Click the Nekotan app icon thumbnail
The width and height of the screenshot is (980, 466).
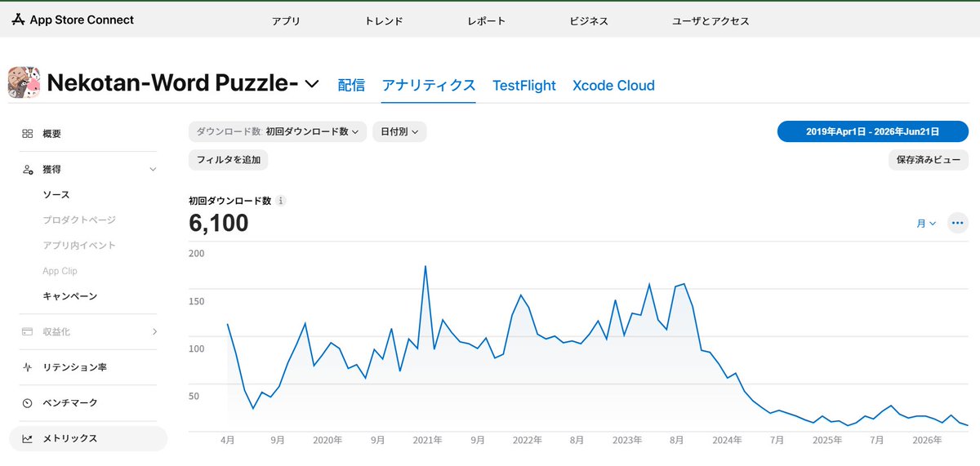click(24, 83)
